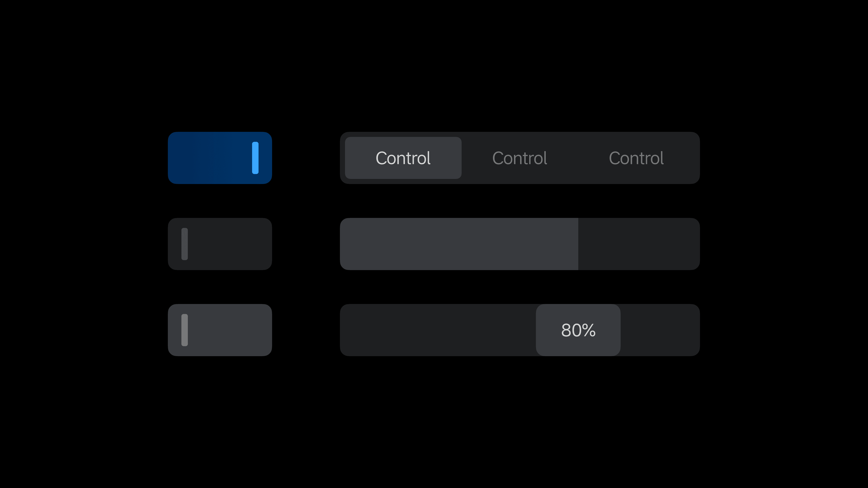
Task: Click the slider track right of the 80% thumb
Action: pos(660,330)
